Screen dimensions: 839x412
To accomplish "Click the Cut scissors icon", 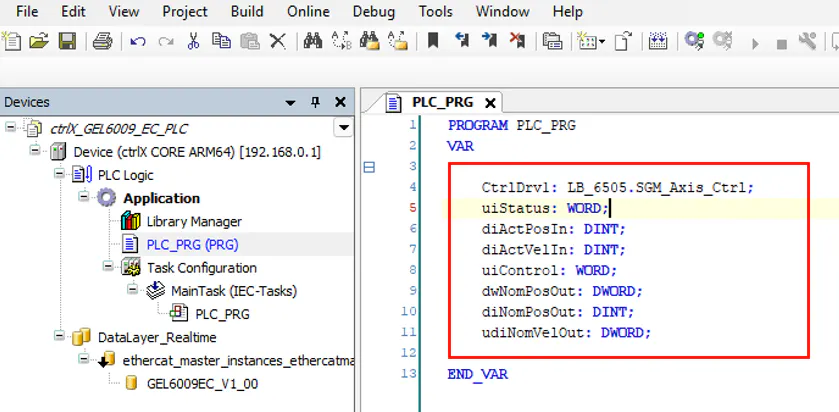I will (194, 42).
